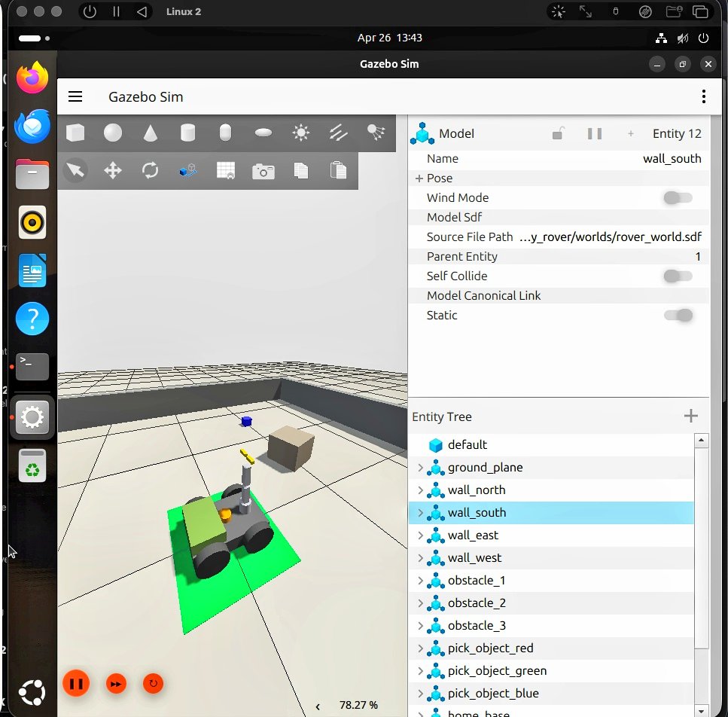Click the rover model in scene

pos(227,523)
